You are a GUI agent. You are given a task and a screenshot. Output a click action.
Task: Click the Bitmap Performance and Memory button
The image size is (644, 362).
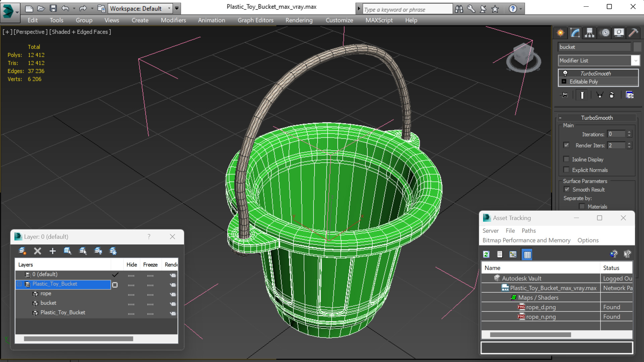(x=526, y=240)
